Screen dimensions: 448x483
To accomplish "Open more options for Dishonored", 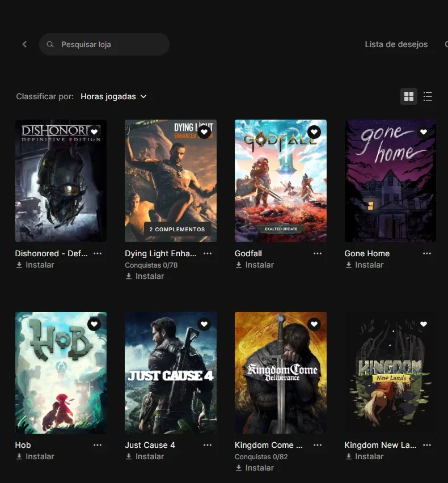I will point(98,253).
